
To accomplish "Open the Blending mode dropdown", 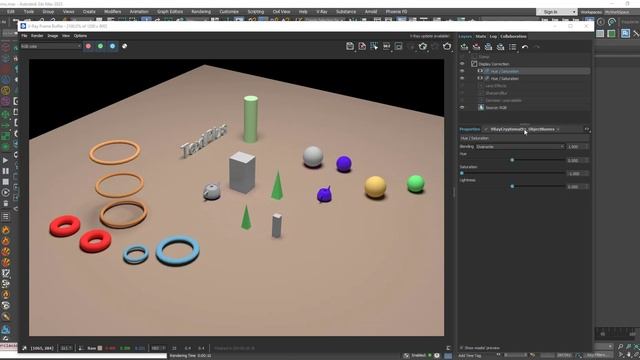I will pos(520,147).
